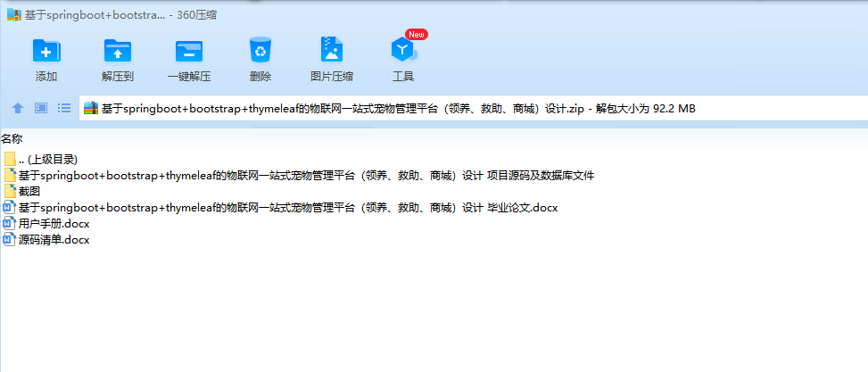Open the 图片压缩 (Image compress) tool

332,50
